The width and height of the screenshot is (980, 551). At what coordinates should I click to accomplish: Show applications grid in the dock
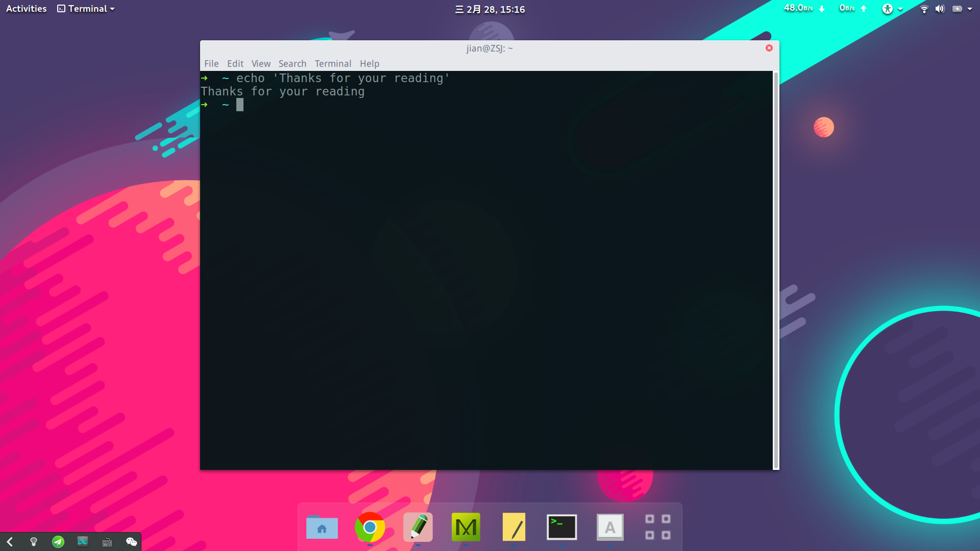pos(658,527)
